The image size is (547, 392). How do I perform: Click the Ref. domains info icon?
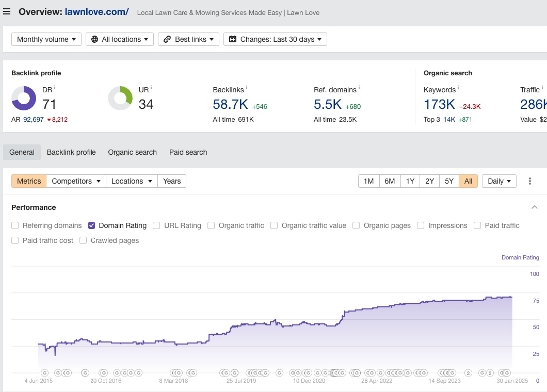click(359, 88)
